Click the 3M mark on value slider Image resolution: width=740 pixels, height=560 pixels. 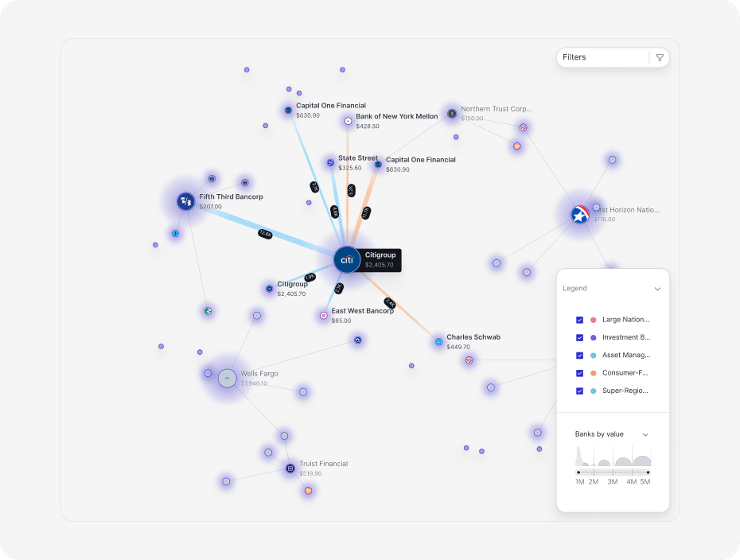click(x=613, y=481)
